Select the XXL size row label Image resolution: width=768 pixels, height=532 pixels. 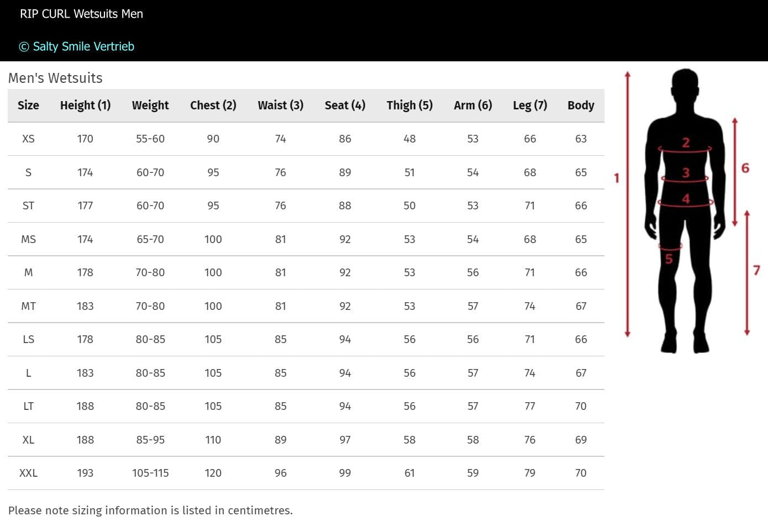click(28, 473)
